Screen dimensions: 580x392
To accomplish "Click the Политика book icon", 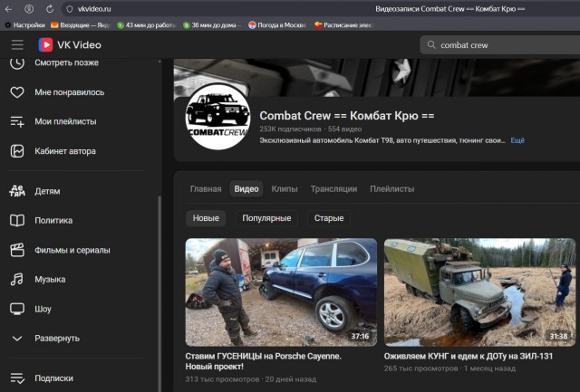I will coord(17,220).
